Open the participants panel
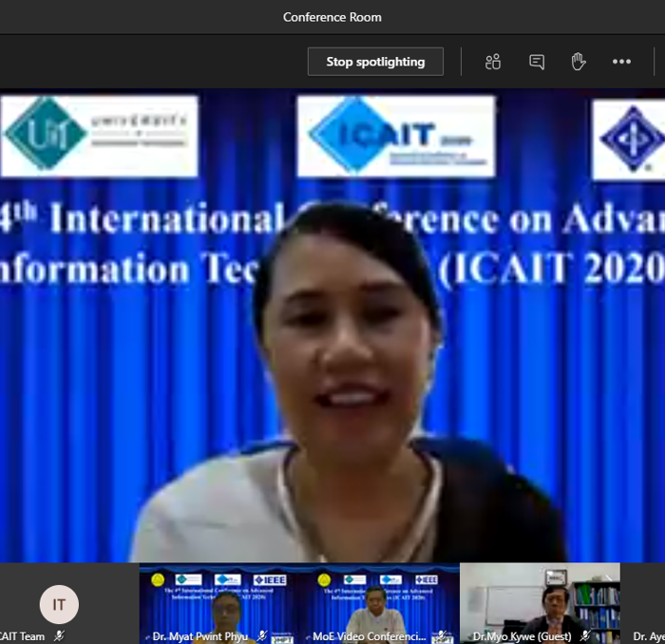 pos(492,62)
